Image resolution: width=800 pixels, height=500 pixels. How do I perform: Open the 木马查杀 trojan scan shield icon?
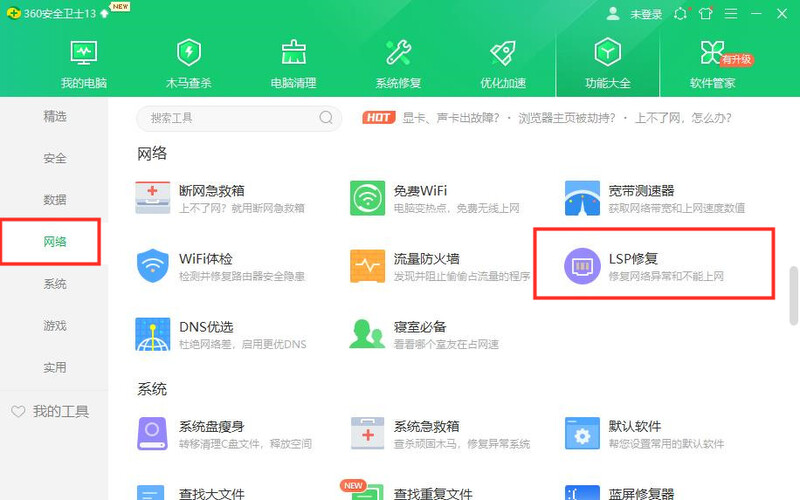point(188,53)
